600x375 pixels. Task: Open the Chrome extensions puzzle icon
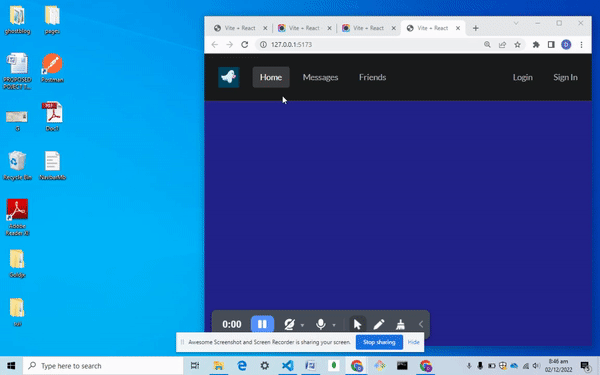pyautogui.click(x=536, y=44)
